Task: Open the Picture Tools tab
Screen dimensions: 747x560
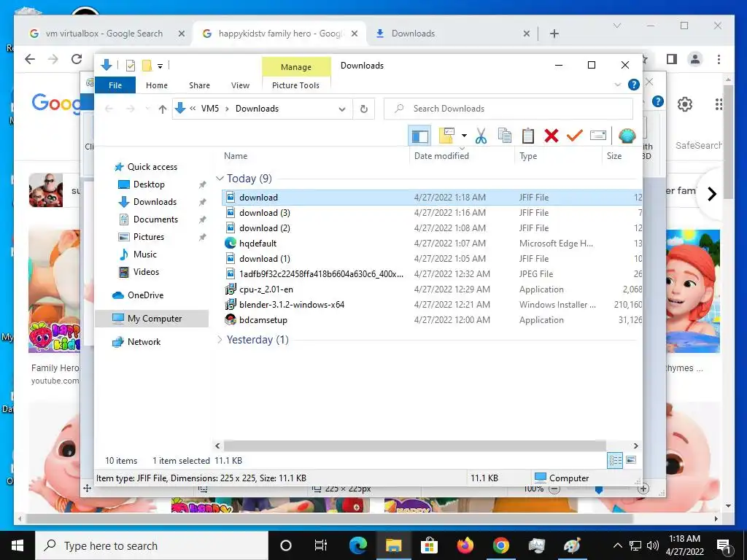Action: 296,85
